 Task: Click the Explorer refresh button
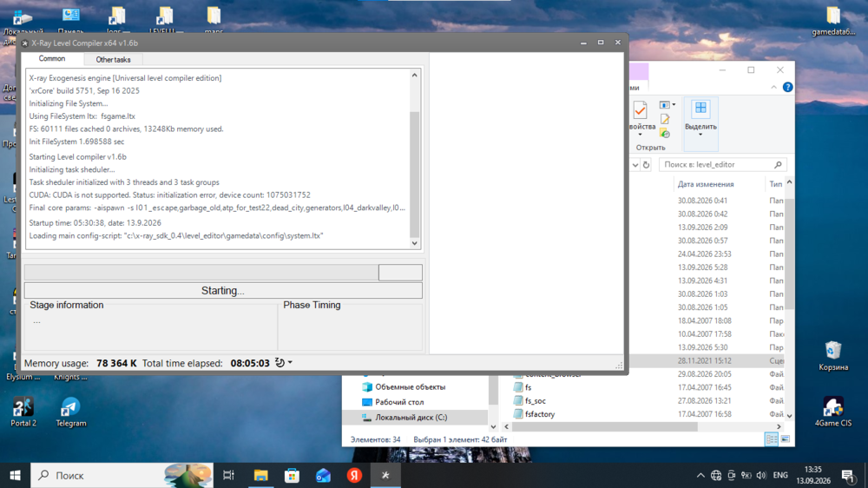(646, 164)
